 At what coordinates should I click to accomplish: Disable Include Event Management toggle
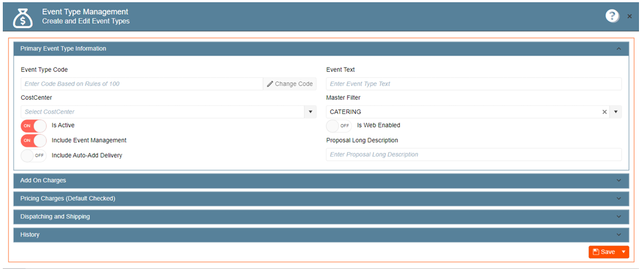point(33,141)
